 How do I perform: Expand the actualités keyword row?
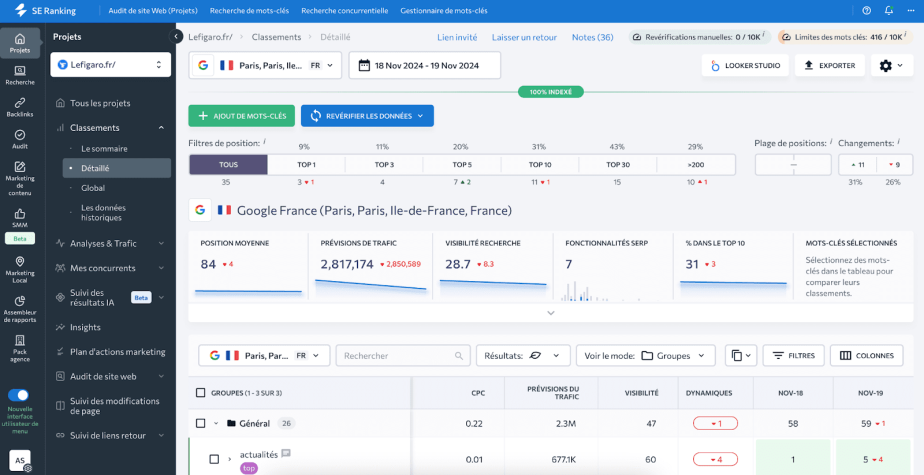click(x=229, y=458)
